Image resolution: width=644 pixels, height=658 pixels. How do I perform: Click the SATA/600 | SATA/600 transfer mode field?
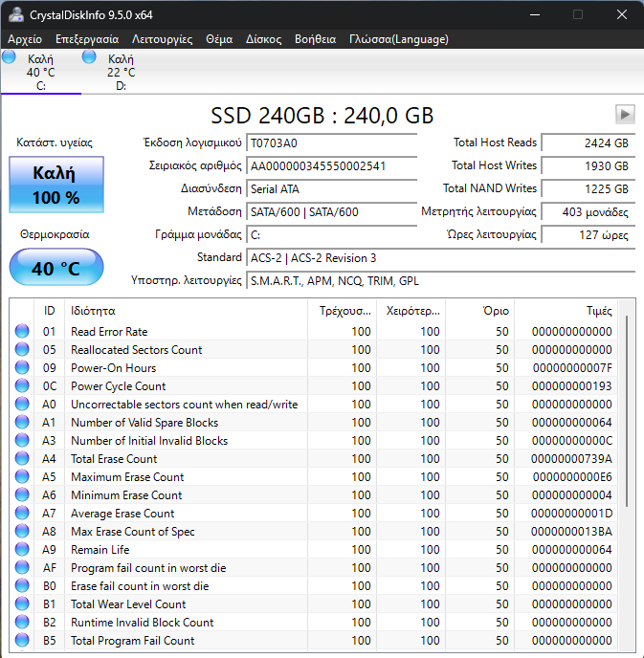tap(332, 212)
